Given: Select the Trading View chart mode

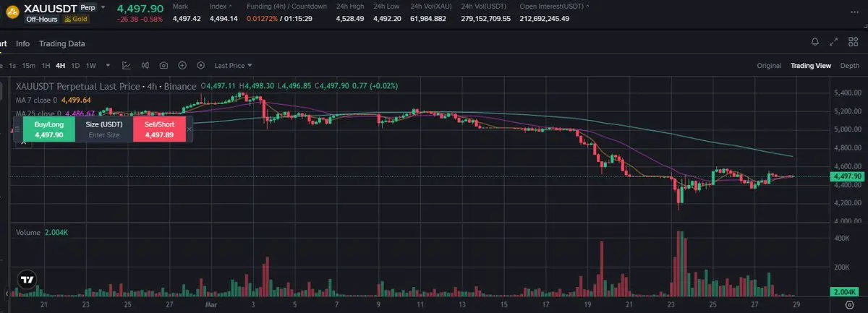Looking at the screenshot, I should tap(811, 65).
